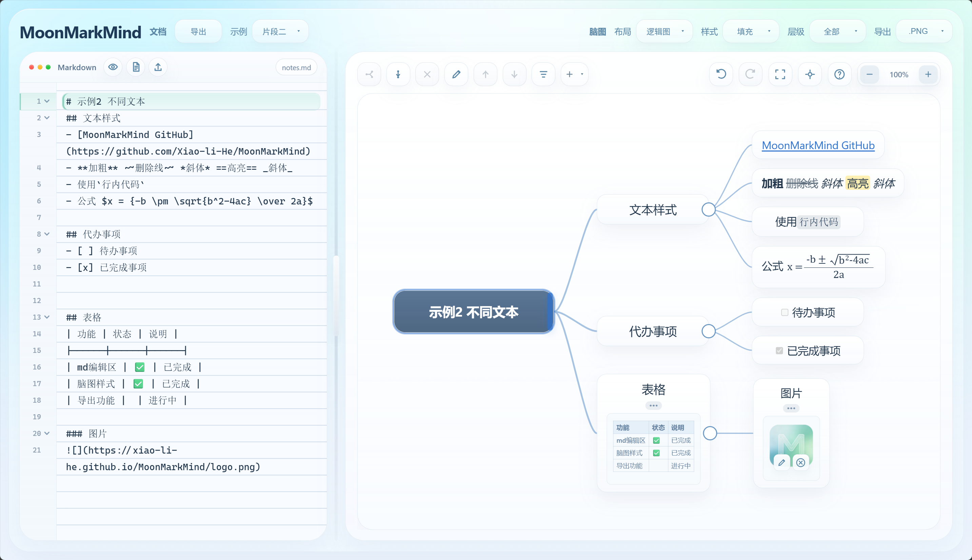Open the plus insert dropdown in toolbar
Viewport: 972px width, 560px height.
pyautogui.click(x=575, y=74)
